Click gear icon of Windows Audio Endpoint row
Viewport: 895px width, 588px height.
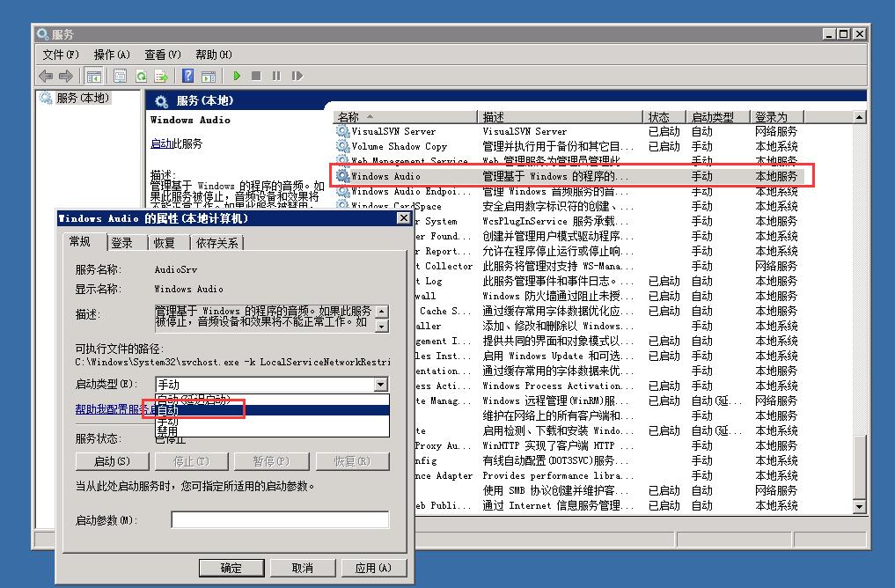point(342,191)
